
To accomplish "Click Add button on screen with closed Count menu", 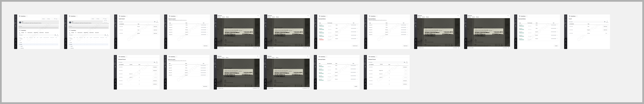I will [44, 19].
